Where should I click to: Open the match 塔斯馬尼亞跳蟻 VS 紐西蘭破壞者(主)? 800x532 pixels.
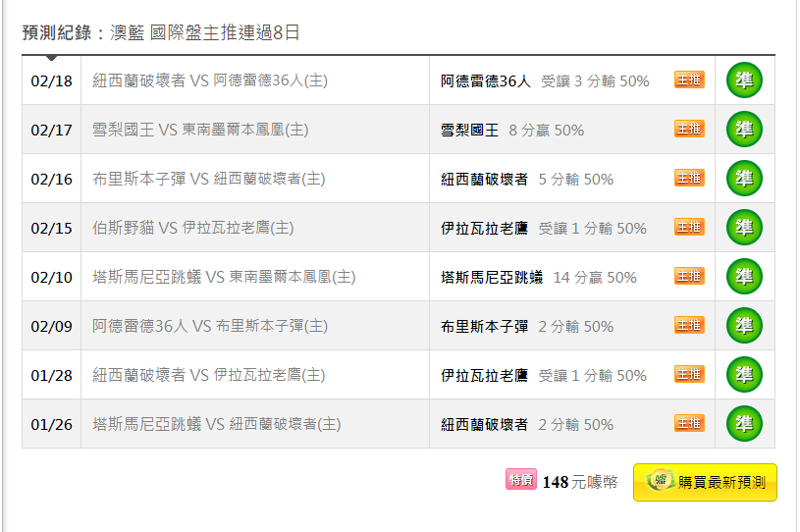coord(216,424)
